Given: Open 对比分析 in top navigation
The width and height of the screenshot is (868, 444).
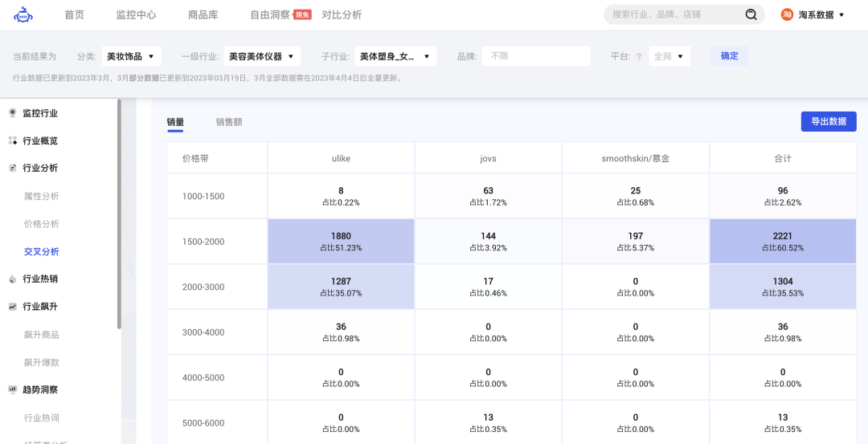Looking at the screenshot, I should tap(342, 15).
